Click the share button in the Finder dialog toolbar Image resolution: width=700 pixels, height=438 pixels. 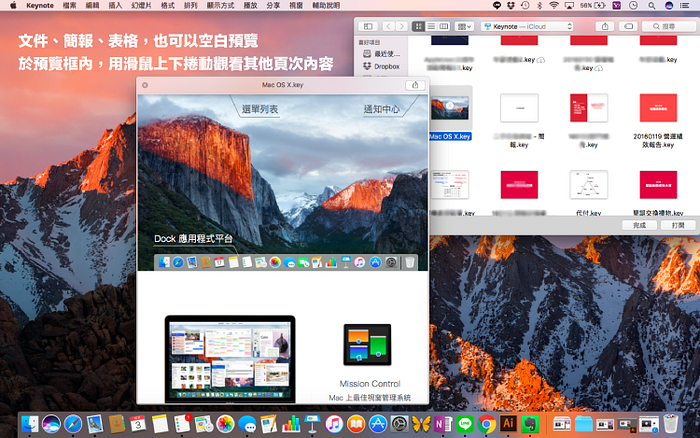tap(605, 26)
